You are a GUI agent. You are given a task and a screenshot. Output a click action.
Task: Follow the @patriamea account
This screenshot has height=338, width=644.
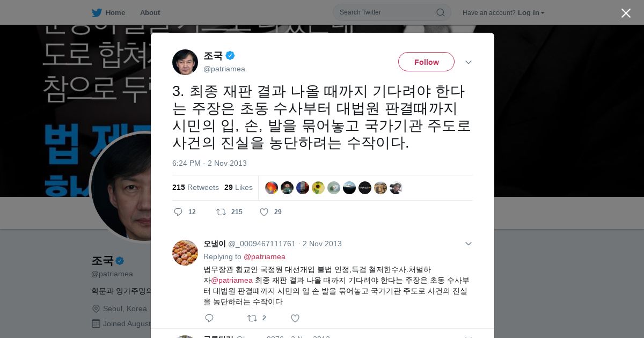[426, 62]
